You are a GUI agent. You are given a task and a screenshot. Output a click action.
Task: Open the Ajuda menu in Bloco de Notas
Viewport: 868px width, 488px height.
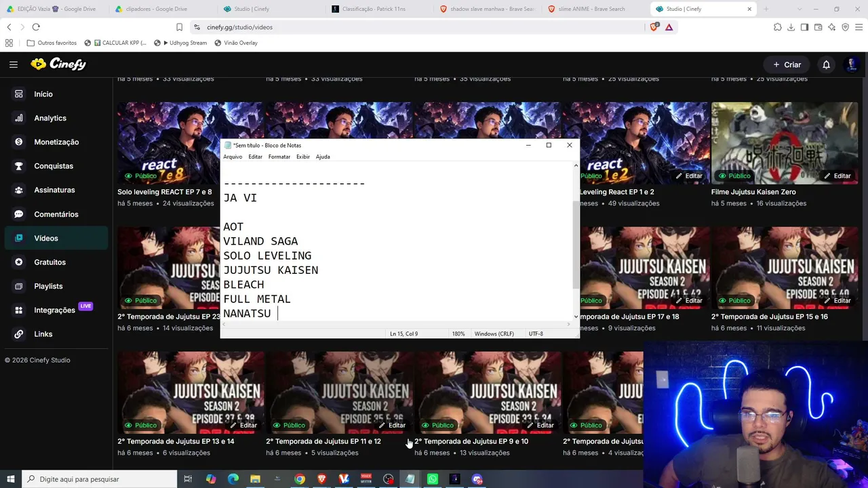pyautogui.click(x=323, y=157)
